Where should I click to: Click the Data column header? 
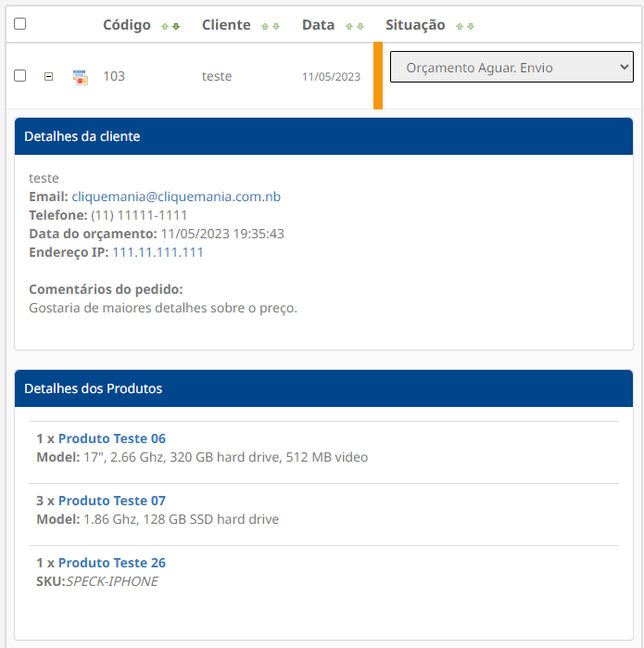tap(318, 25)
